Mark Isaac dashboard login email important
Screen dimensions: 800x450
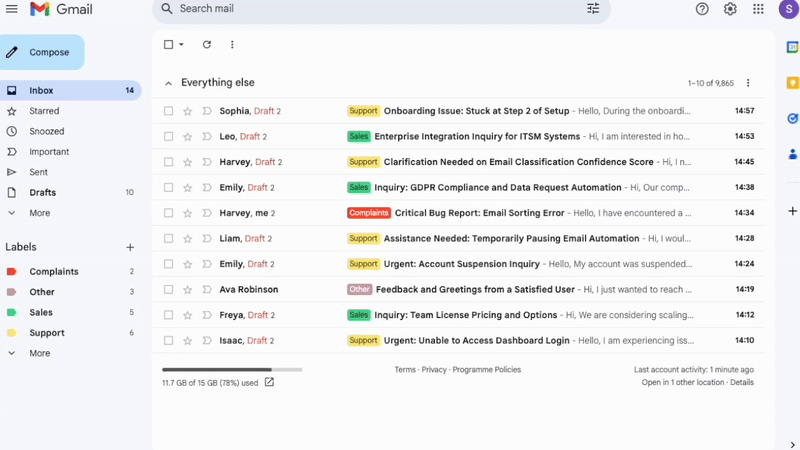point(207,340)
